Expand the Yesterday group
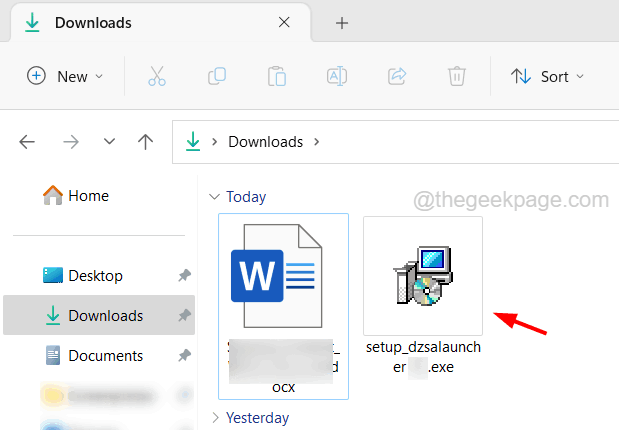 (216, 417)
